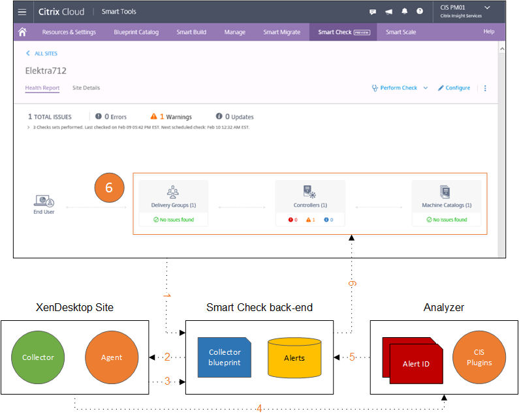This screenshot has height=420, width=519.
Task: Go back via ALL SITES link
Action: tap(46, 53)
